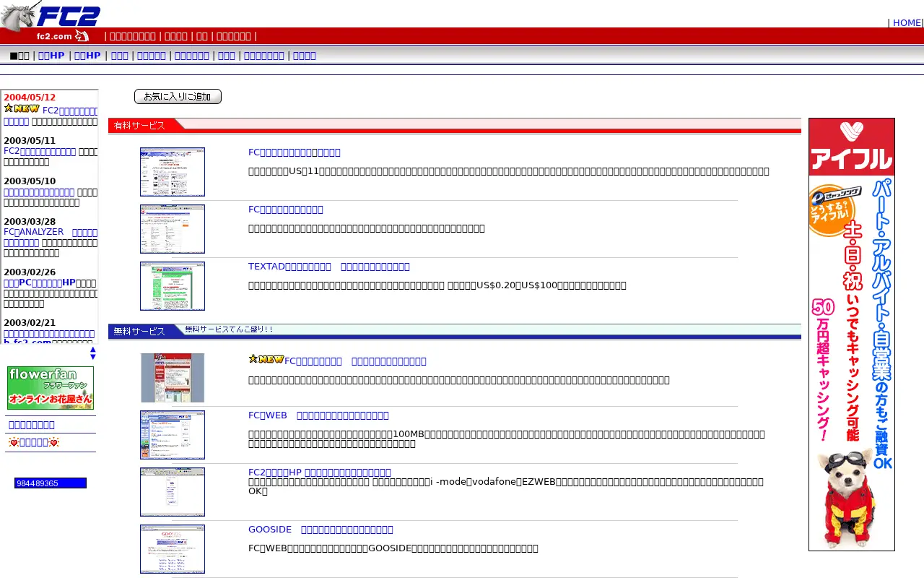Image resolution: width=924 pixels, height=578 pixels.
Task: Open the FC WEB service link
Action: point(318,415)
